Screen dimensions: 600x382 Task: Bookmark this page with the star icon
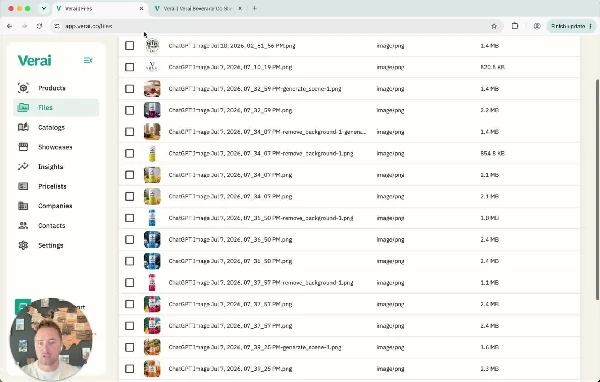(x=494, y=26)
